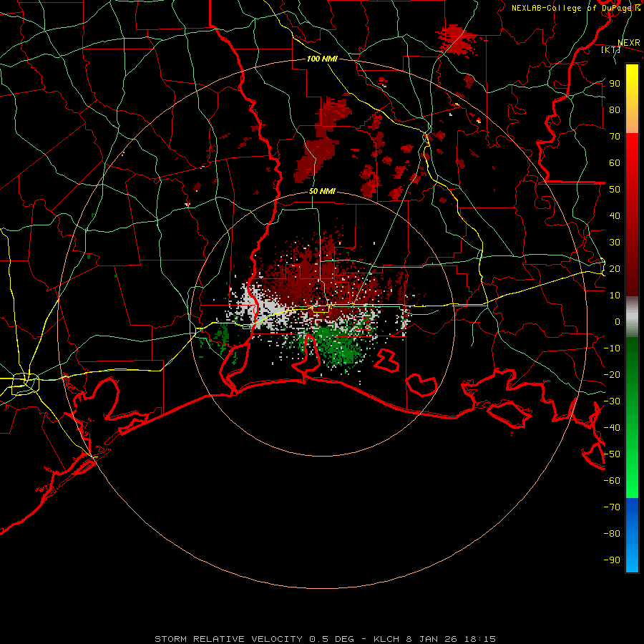Click the storm relative velocity caption at the bottom
Viewport: 644px width, 644px height.
pyautogui.click(x=326, y=639)
